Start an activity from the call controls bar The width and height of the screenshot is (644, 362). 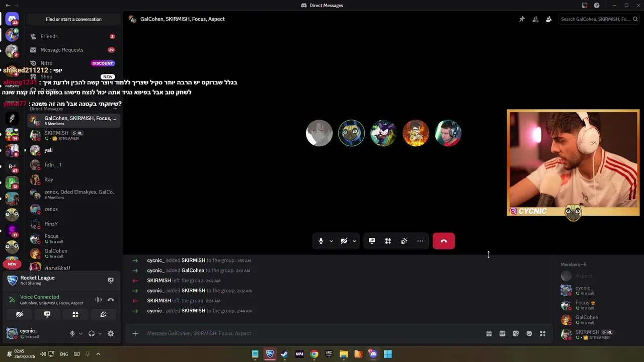click(388, 241)
